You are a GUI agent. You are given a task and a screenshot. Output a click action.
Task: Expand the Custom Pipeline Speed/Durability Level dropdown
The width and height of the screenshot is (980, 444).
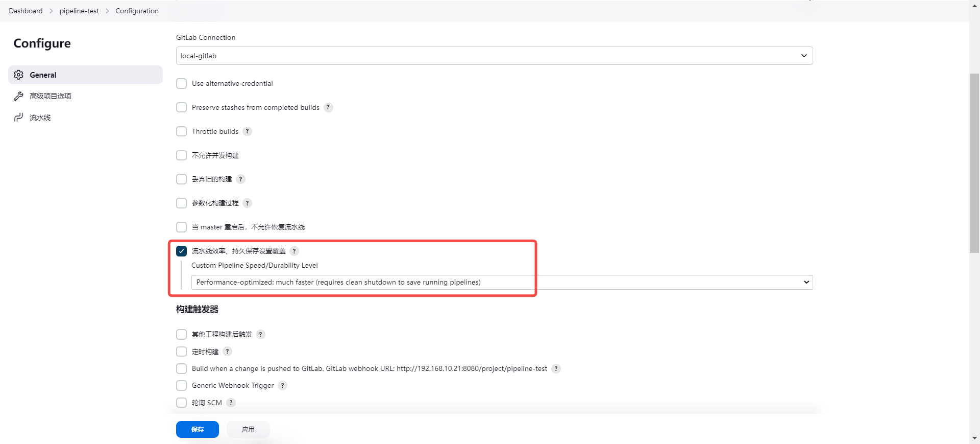pyautogui.click(x=501, y=283)
